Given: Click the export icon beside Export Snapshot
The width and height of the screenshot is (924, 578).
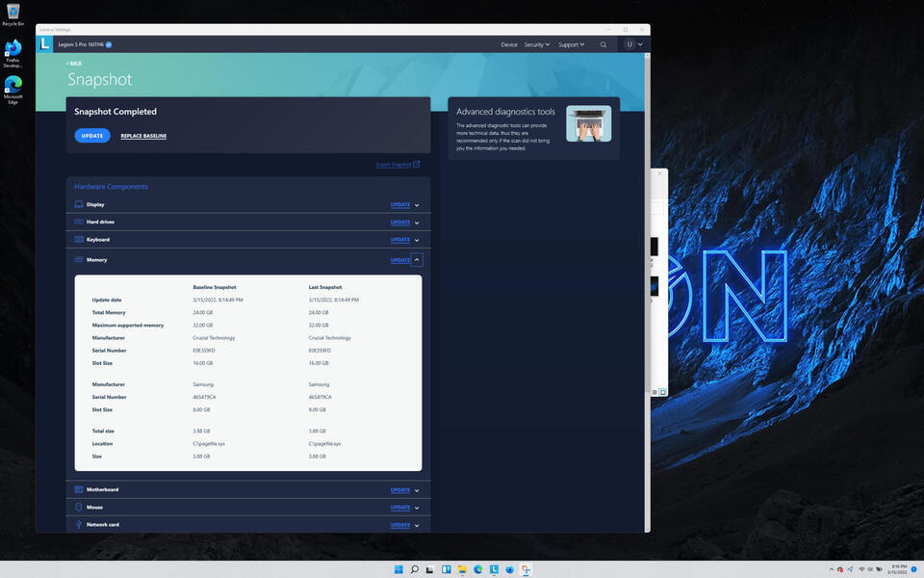Looking at the screenshot, I should pos(417,165).
